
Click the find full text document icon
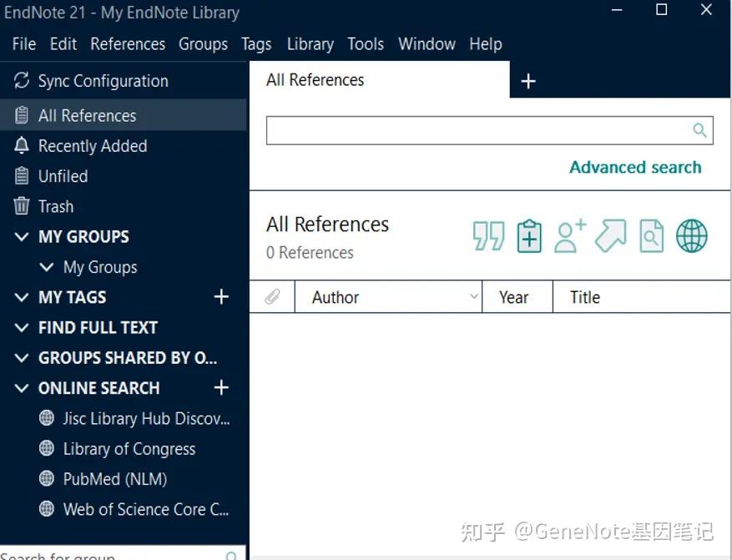pos(651,237)
